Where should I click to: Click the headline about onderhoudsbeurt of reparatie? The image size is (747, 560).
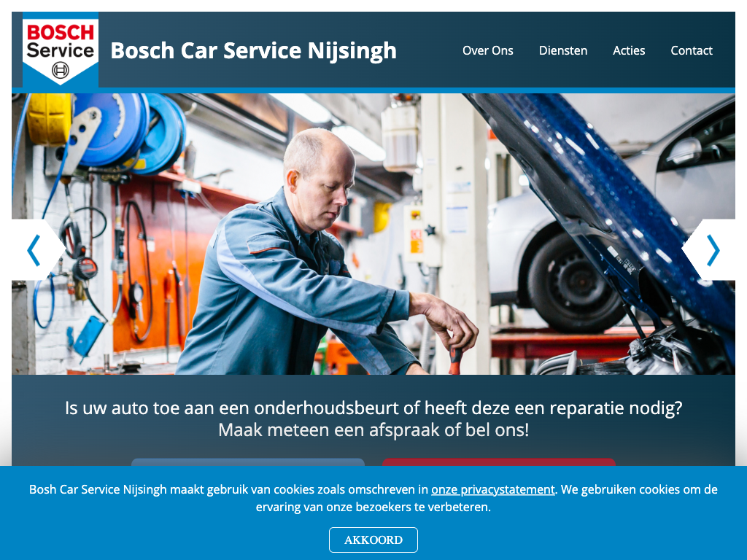pyautogui.click(x=373, y=408)
